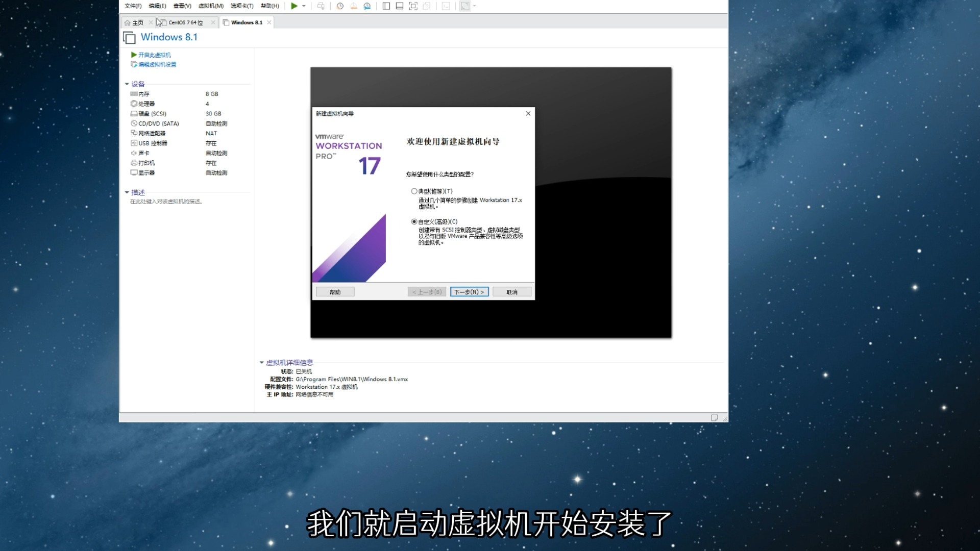The height and width of the screenshot is (551, 980).
Task: Click the 下一步(N) > button
Action: (x=469, y=292)
